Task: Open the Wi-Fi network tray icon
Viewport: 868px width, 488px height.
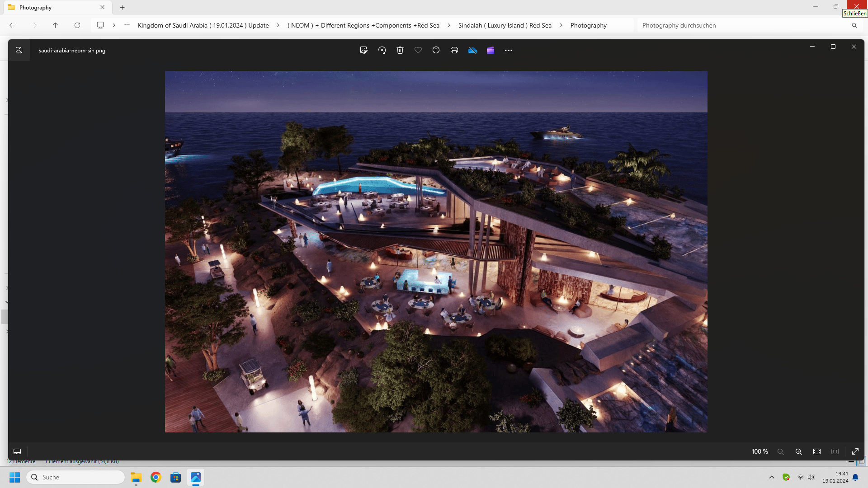Action: [801, 477]
